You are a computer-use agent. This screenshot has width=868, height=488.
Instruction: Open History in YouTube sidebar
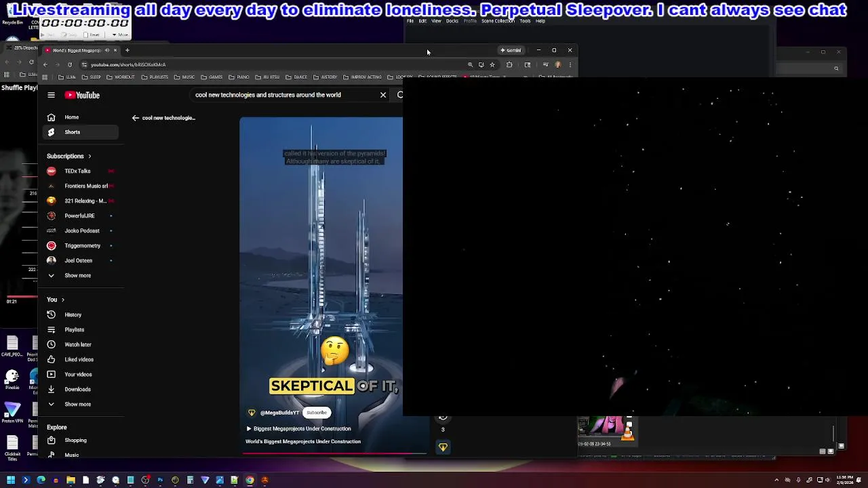(x=81, y=314)
